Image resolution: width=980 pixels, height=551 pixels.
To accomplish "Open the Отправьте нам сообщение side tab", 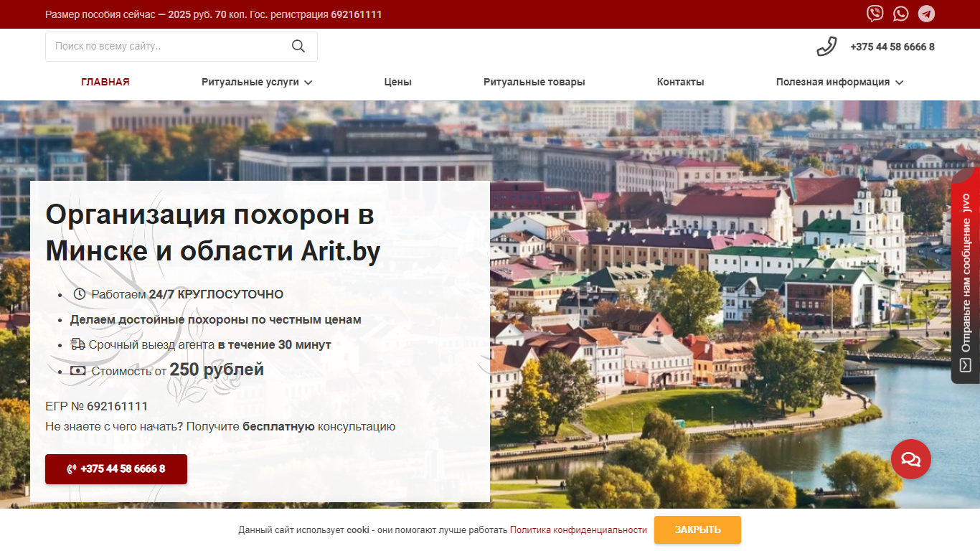I will tap(966, 276).
